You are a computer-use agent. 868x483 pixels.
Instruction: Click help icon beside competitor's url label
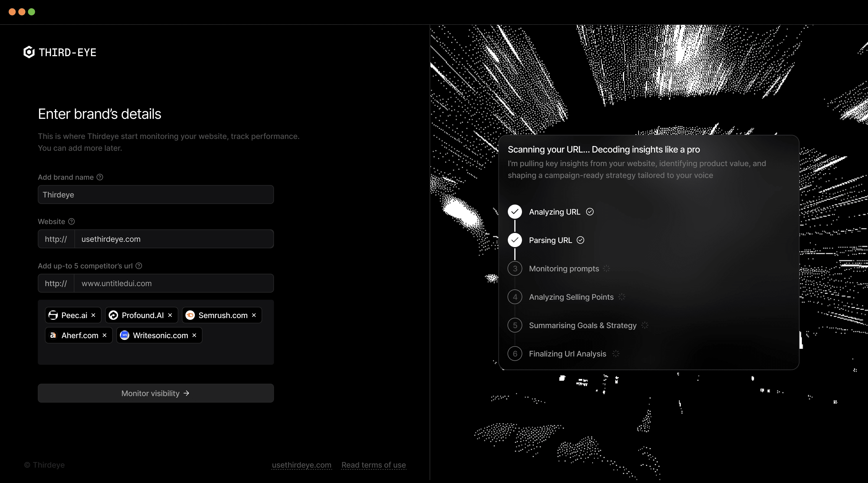[x=139, y=266]
